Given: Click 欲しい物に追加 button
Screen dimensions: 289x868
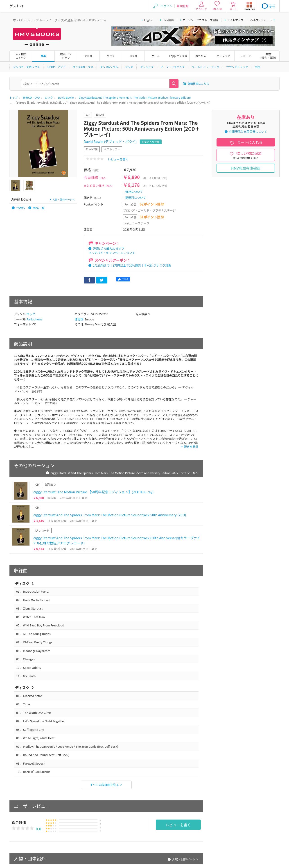Looking at the screenshot, I should coord(246,155).
